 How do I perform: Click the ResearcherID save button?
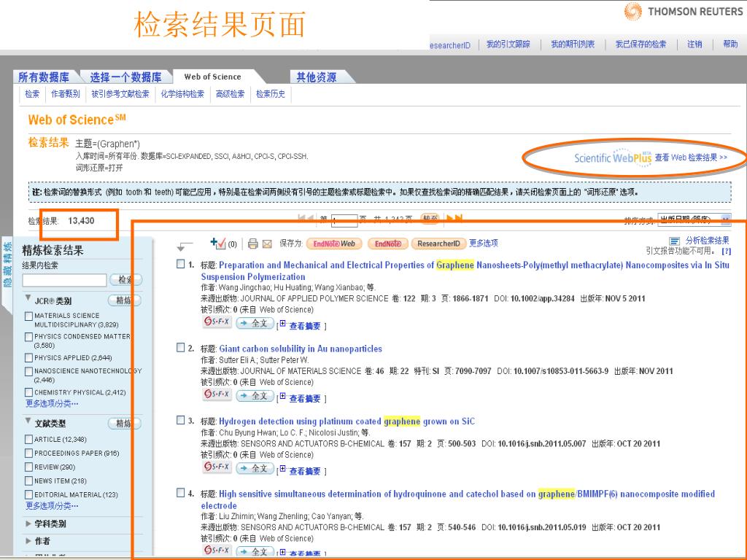(x=438, y=244)
